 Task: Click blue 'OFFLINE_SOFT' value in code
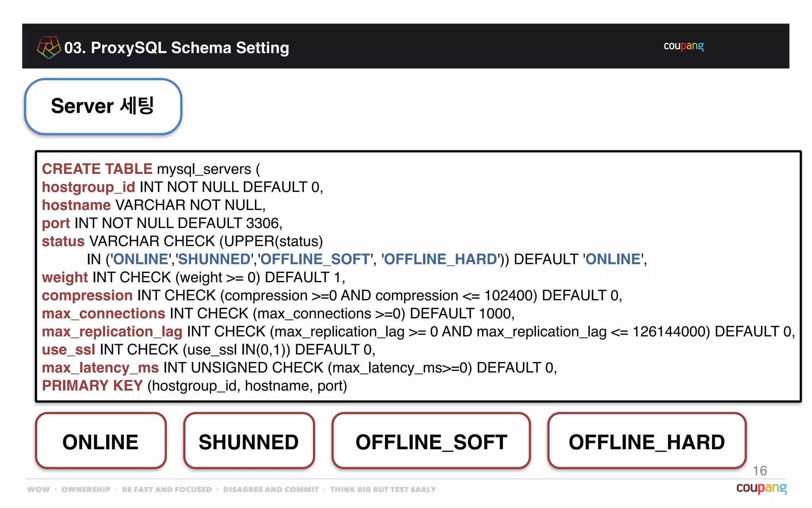[315, 260]
